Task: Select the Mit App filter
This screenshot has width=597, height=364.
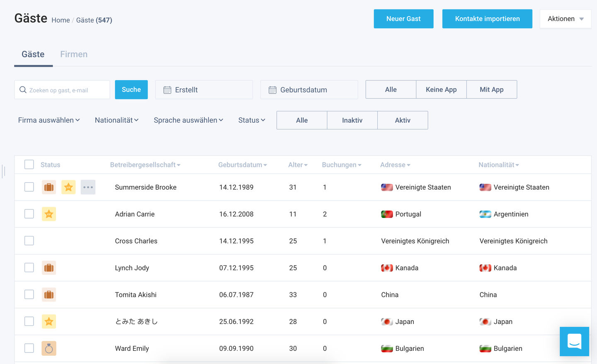Action: [492, 89]
